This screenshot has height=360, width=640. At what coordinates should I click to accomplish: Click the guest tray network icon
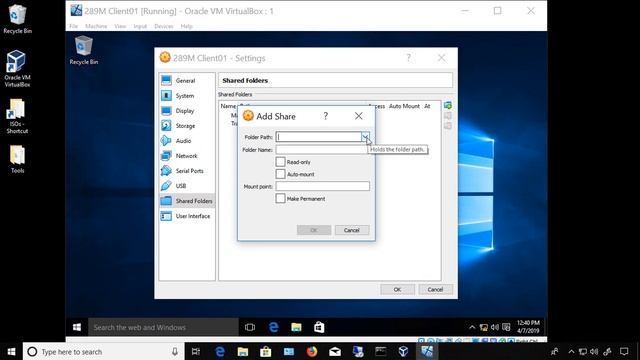[x=484, y=327]
